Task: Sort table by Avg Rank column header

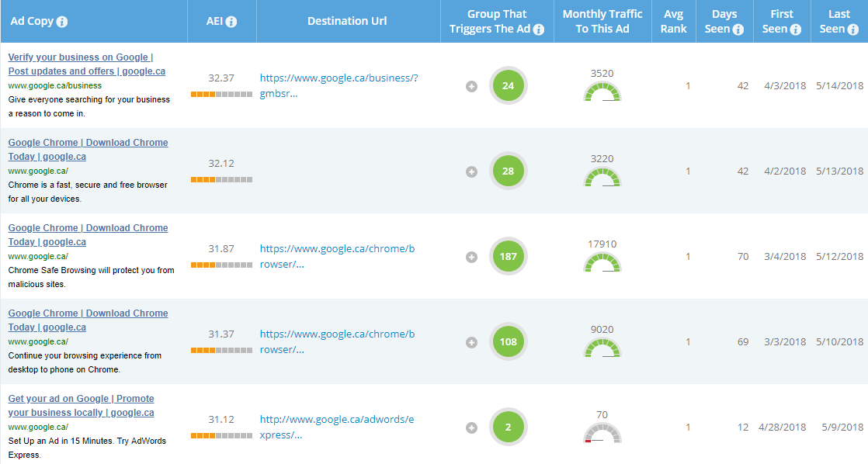Action: pyautogui.click(x=673, y=22)
